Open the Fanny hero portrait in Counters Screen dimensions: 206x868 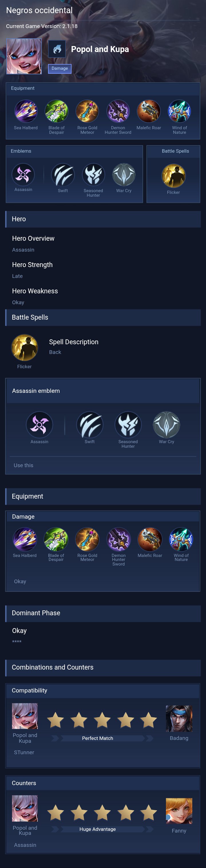179,811
